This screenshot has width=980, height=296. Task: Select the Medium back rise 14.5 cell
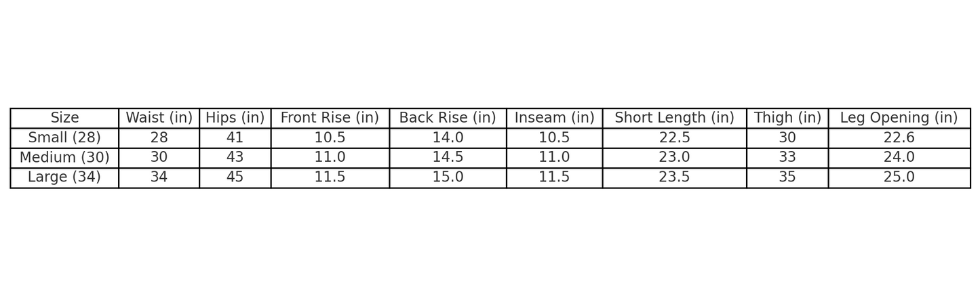(x=448, y=157)
